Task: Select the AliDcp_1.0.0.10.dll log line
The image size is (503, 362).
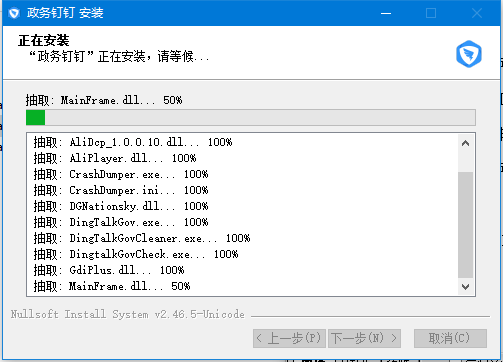Action: 133,142
